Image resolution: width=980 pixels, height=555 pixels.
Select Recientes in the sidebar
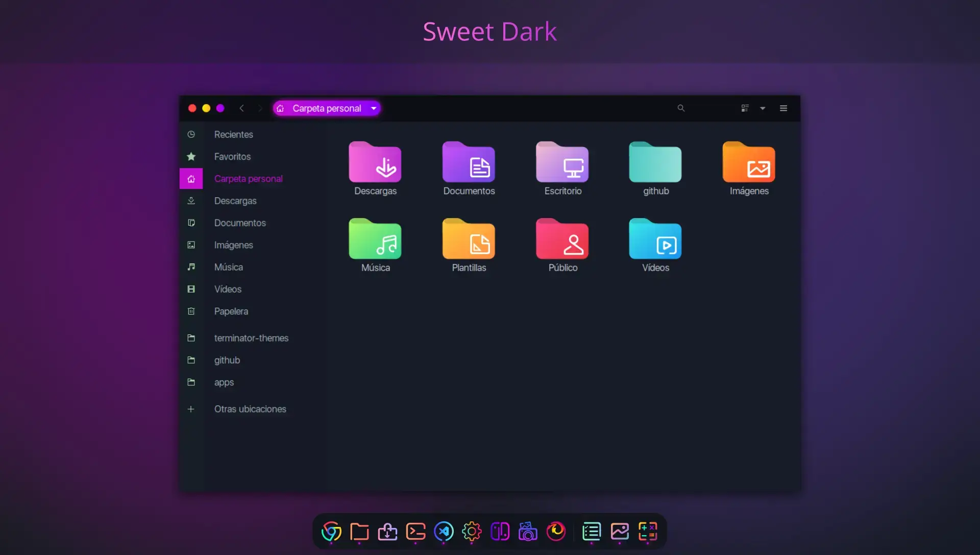click(x=233, y=134)
